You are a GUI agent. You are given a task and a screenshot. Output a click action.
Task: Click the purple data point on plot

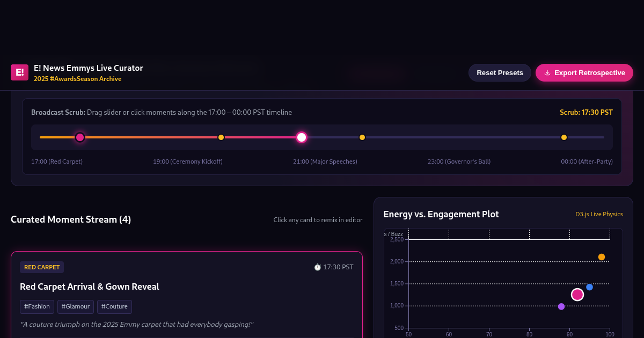(x=561, y=306)
